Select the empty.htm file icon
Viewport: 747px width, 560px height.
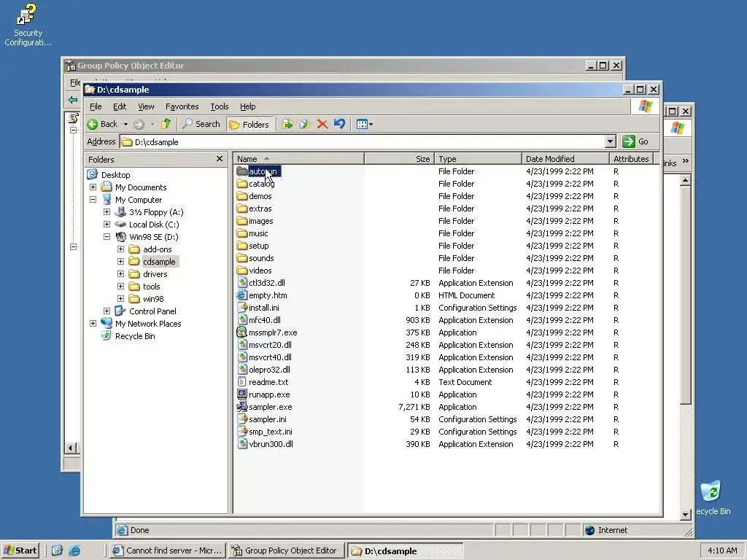tap(242, 295)
